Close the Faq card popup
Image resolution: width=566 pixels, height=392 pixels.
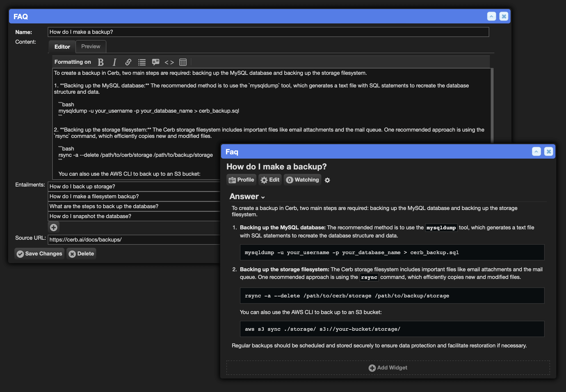click(549, 152)
